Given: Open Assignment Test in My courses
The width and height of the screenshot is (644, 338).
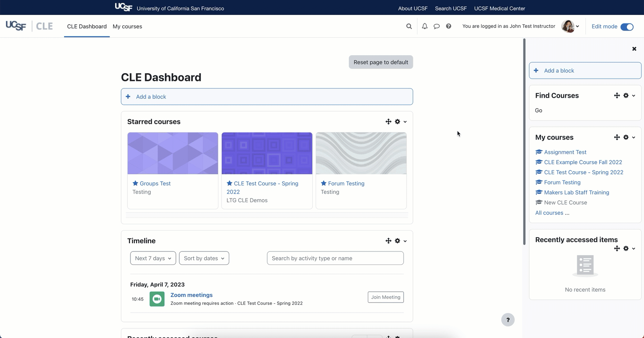Looking at the screenshot, I should pyautogui.click(x=565, y=152).
